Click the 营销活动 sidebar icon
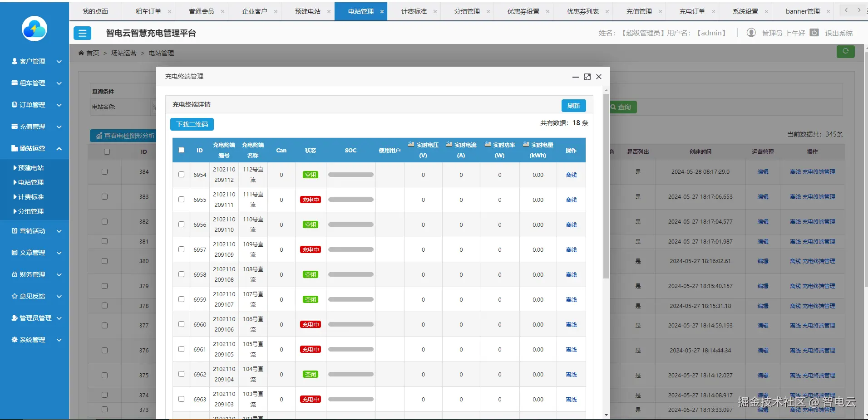 click(15, 230)
